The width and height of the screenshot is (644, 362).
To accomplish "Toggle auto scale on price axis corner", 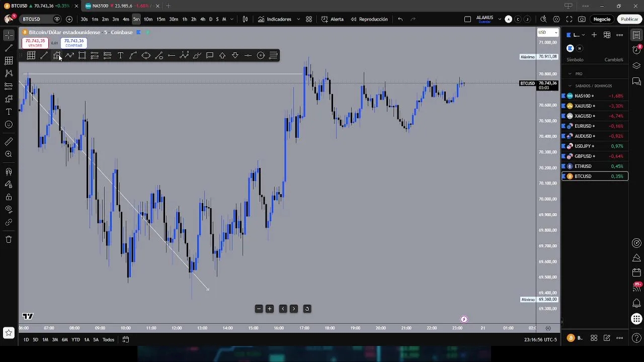I will tap(548, 328).
